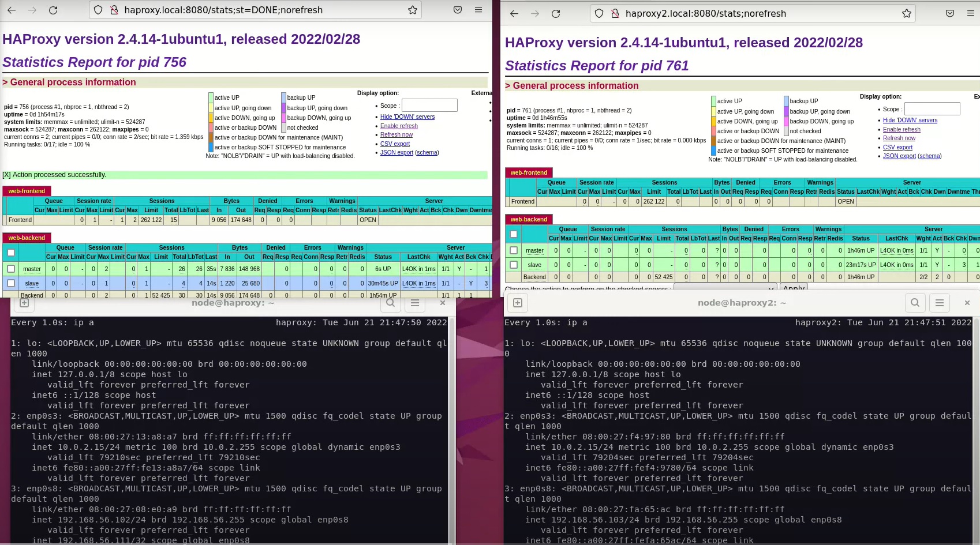The height and width of the screenshot is (545, 980).
Task: Open the application menu in haproxy2.local browser
Action: [971, 13]
